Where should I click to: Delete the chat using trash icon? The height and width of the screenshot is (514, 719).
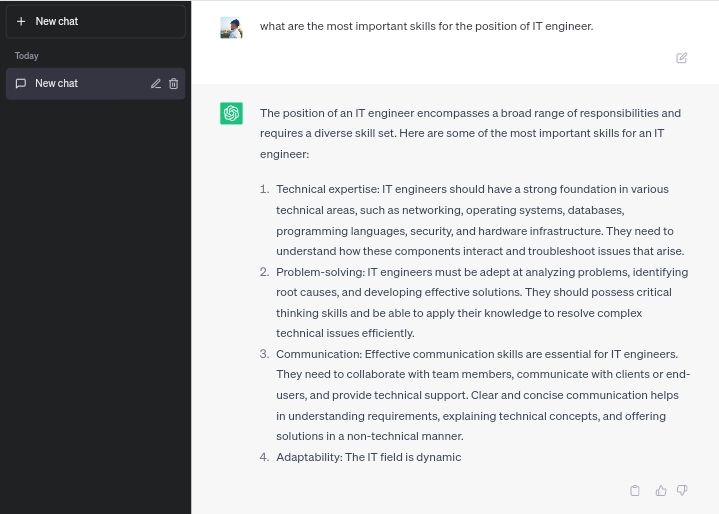(173, 84)
